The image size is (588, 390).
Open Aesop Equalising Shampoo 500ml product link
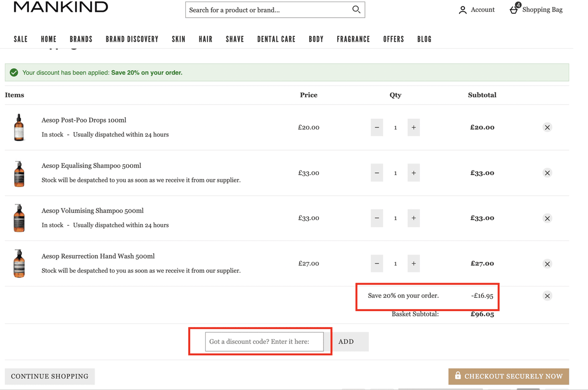[x=91, y=166]
